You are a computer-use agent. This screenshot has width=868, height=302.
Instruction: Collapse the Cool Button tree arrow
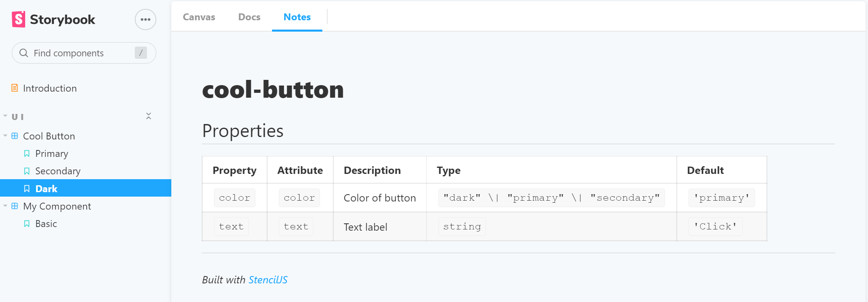coord(5,136)
